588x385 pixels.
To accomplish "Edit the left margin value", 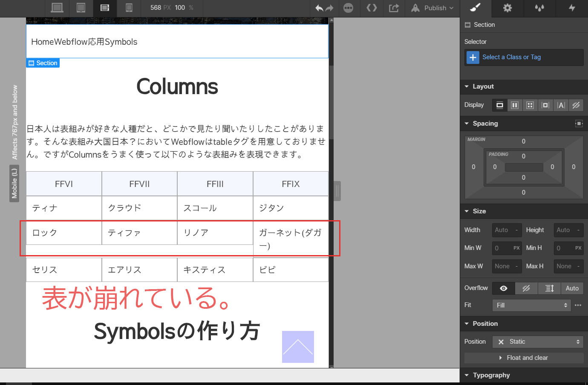I will tap(473, 167).
